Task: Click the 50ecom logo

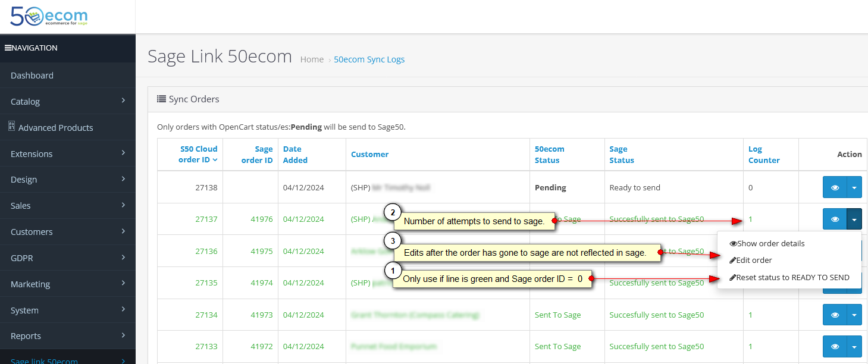Action: click(x=49, y=16)
